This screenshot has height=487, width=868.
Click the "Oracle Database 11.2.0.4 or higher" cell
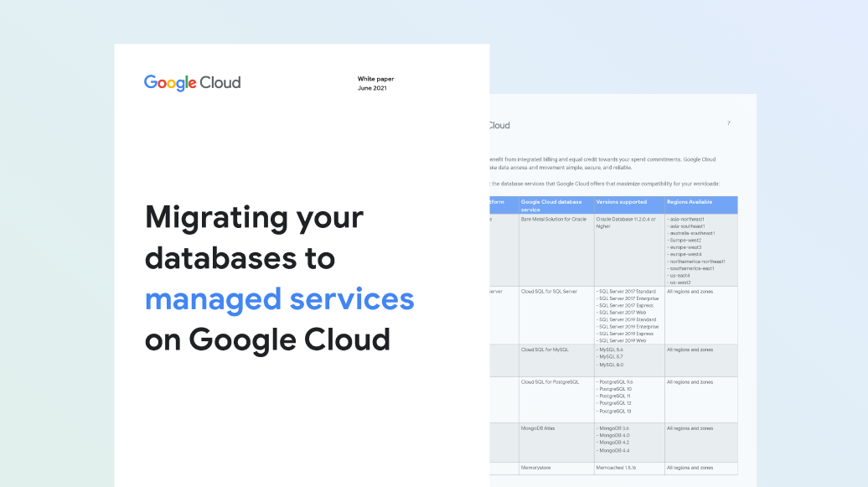[626, 223]
